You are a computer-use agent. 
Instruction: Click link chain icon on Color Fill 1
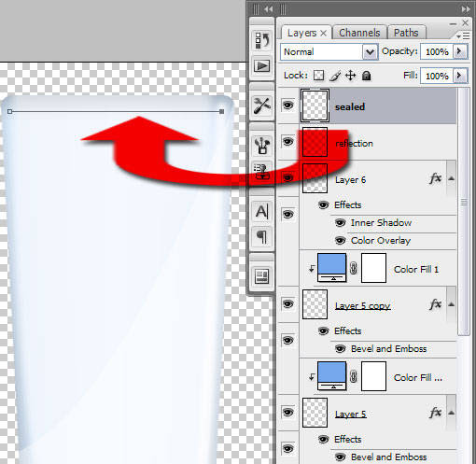pos(354,268)
